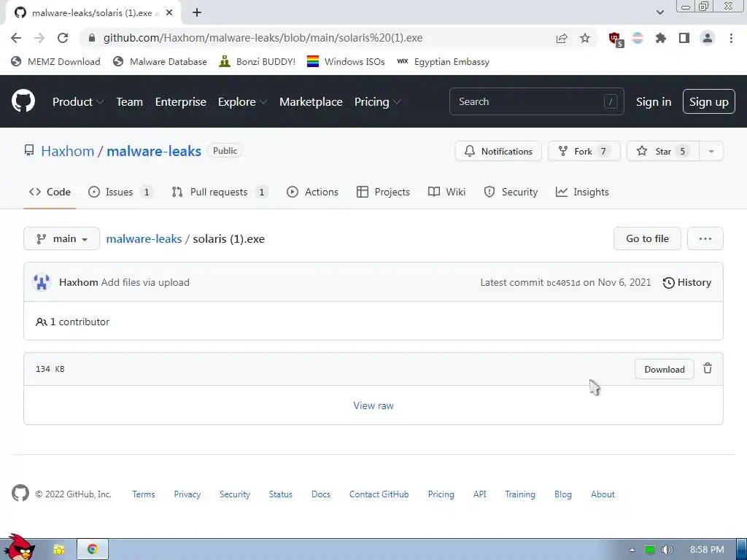Expand the Pricing header menu
The image size is (747, 560).
pos(377,102)
